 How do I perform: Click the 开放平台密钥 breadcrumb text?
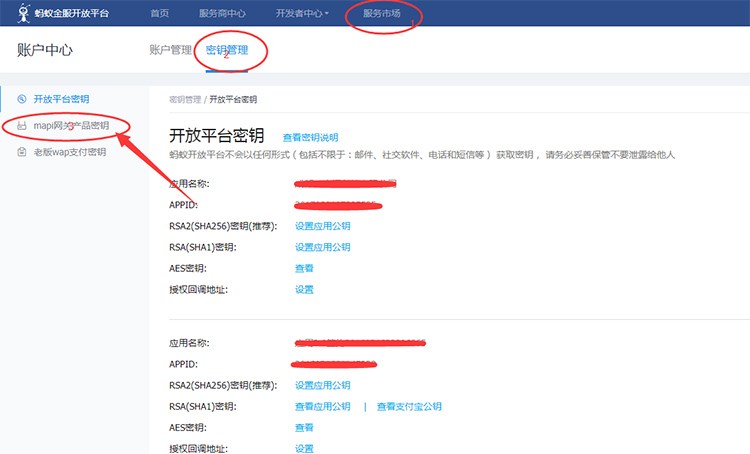coord(233,100)
